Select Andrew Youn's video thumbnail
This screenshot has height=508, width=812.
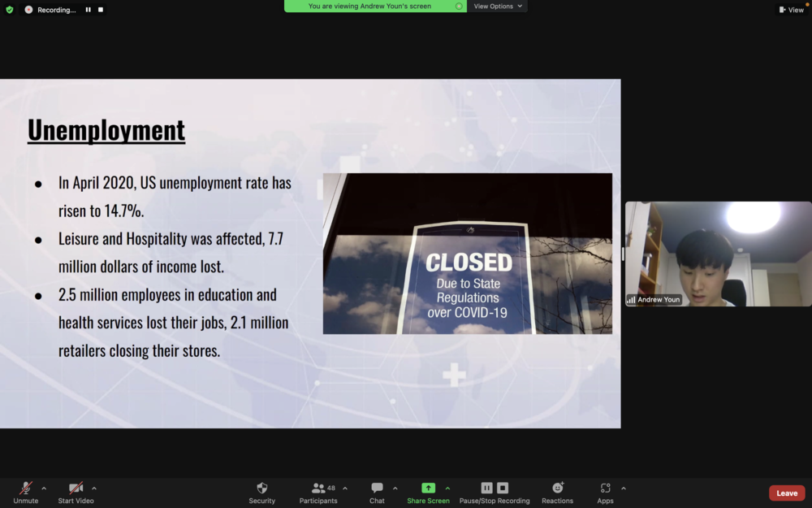tap(719, 254)
